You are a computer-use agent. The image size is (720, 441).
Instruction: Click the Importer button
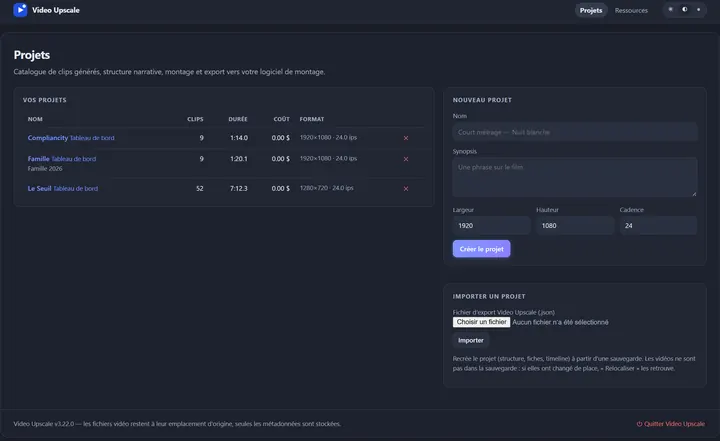471,340
